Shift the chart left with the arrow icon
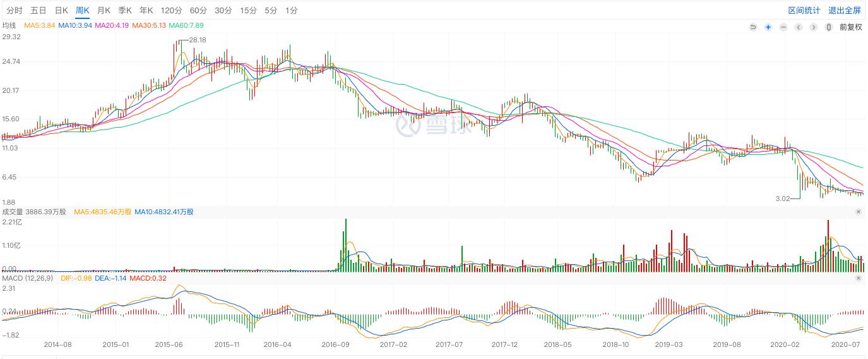This screenshot has height=359, width=868. tap(799, 27)
